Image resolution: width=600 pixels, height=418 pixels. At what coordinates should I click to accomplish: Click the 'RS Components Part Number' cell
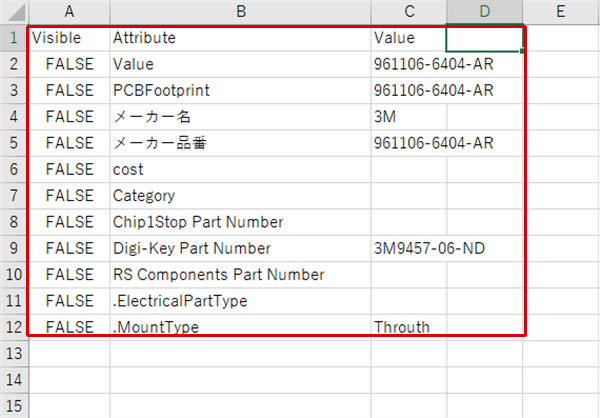click(240, 275)
